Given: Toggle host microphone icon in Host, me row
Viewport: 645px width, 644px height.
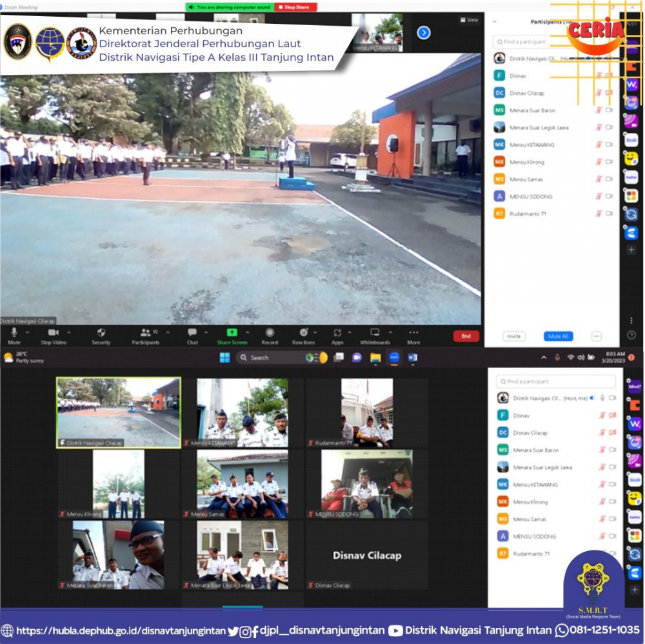Looking at the screenshot, I should (x=602, y=398).
